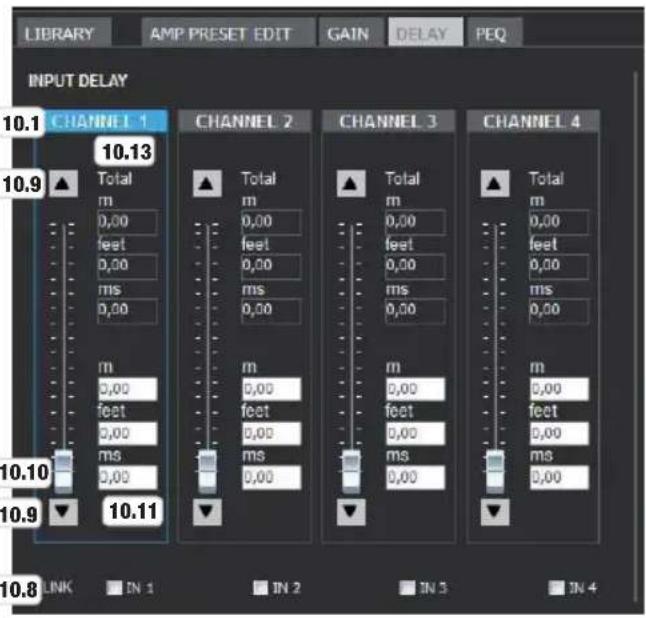Click Channel 3 Total ms readout

(x=415, y=311)
